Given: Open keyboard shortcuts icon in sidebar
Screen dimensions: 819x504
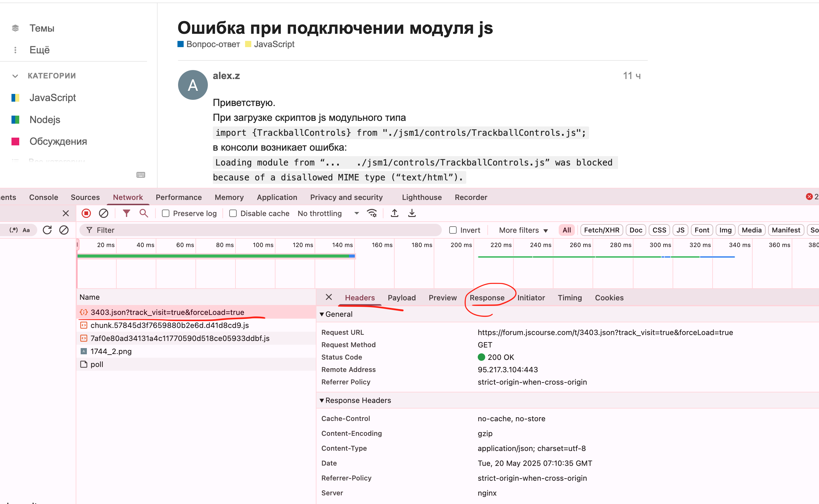Looking at the screenshot, I should 141,175.
